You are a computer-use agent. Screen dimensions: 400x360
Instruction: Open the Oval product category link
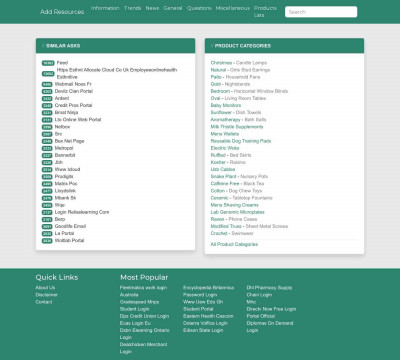215,98
